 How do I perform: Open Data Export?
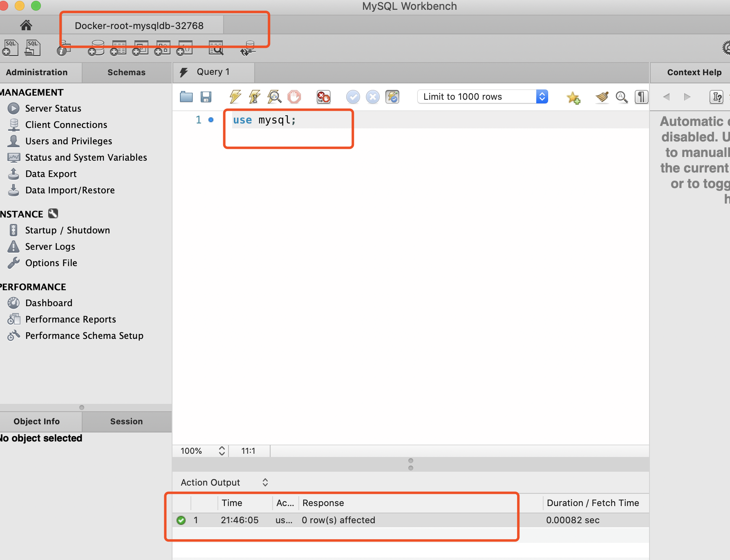(51, 174)
